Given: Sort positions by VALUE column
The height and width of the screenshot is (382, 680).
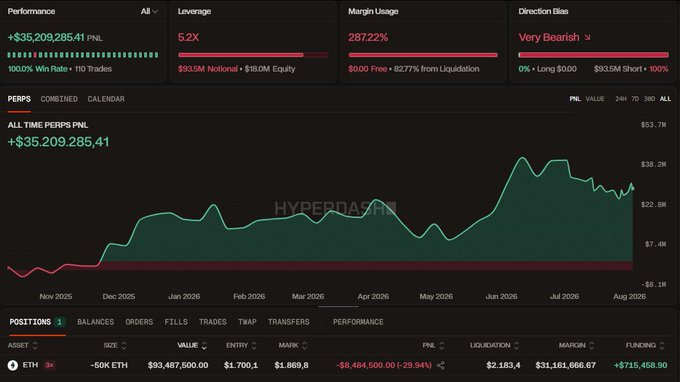Looking at the screenshot, I should click(x=192, y=345).
